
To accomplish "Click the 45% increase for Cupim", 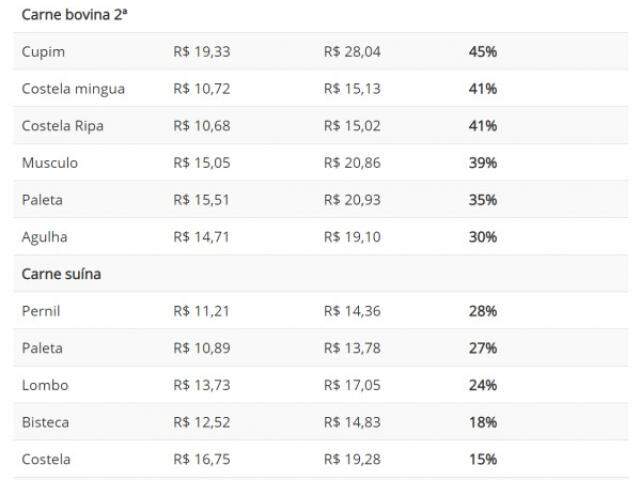I will point(483,51).
